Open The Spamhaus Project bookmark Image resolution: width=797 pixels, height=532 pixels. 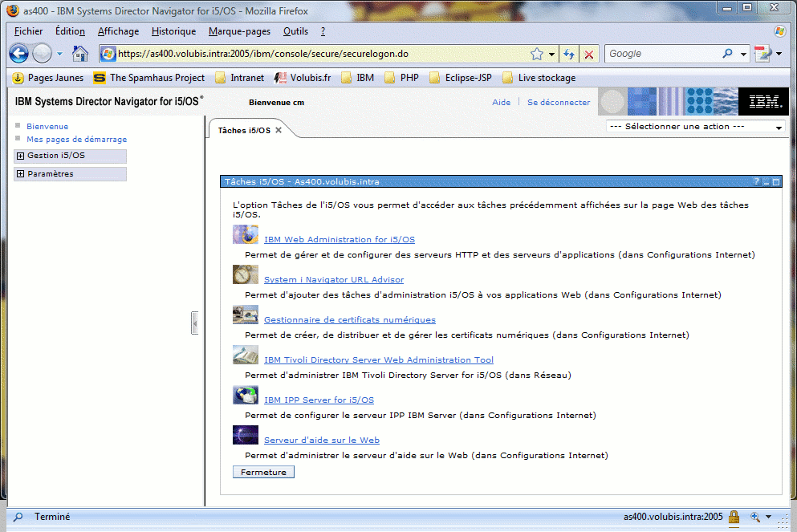coord(149,78)
